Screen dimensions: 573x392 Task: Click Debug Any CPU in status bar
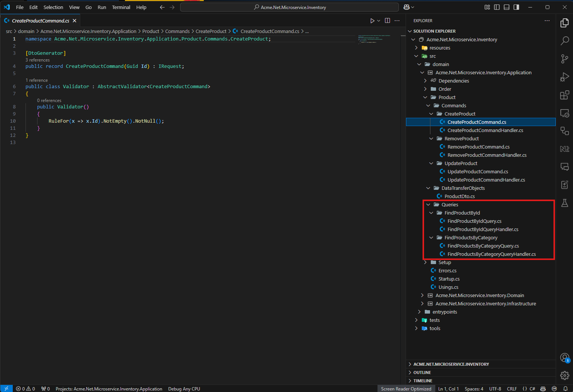(x=184, y=389)
